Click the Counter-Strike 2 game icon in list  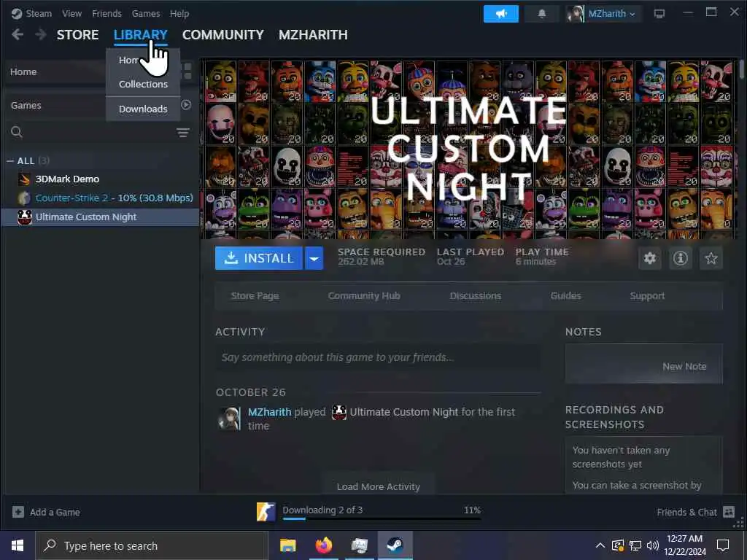[24, 198]
